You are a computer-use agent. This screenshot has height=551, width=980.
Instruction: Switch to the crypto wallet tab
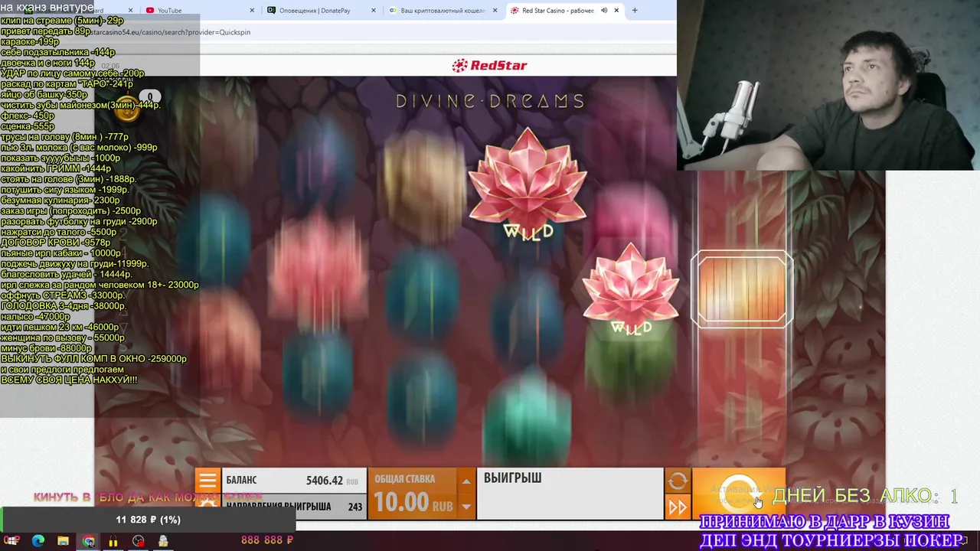tap(436, 11)
